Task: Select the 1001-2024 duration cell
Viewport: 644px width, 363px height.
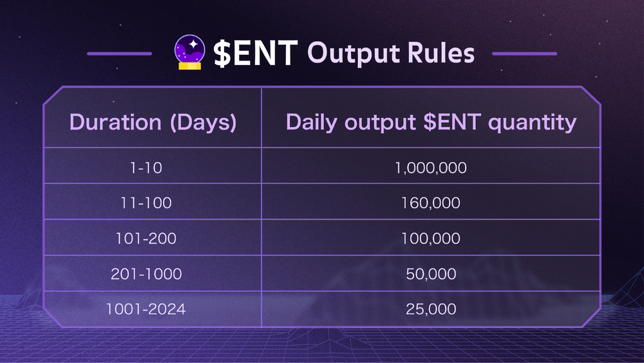Action: (x=146, y=309)
